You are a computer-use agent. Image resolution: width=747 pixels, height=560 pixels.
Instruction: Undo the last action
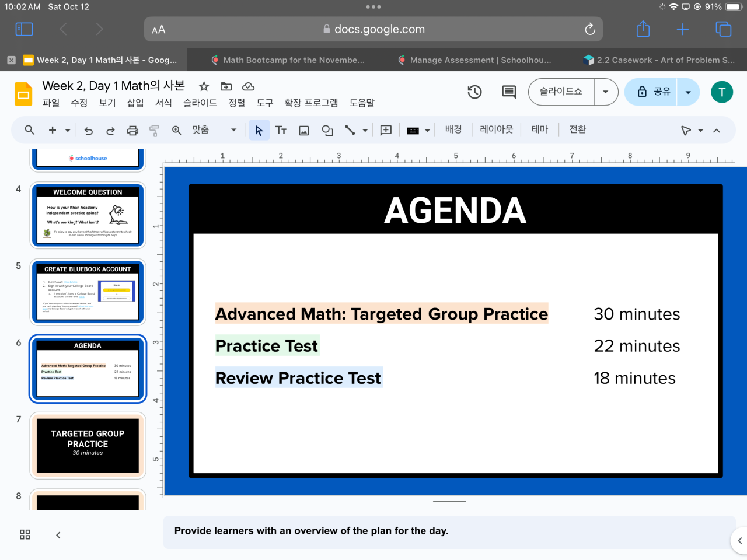[x=89, y=131]
